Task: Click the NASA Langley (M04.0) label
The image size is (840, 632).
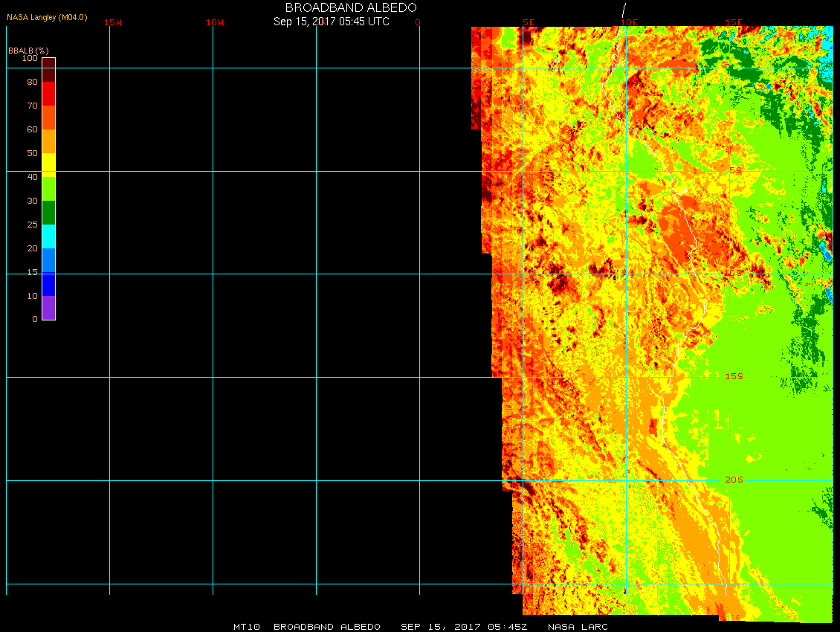Action: click(47, 17)
